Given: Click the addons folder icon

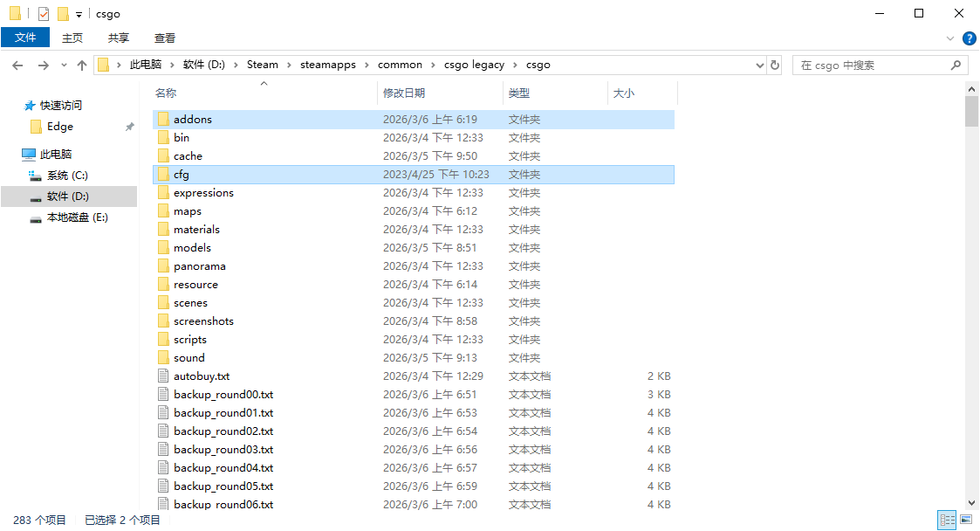Looking at the screenshot, I should [x=163, y=119].
